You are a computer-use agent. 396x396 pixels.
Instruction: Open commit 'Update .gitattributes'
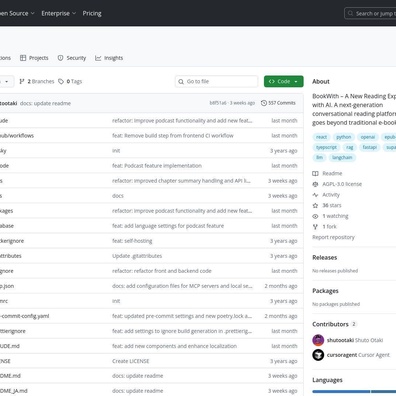pyautogui.click(x=137, y=256)
